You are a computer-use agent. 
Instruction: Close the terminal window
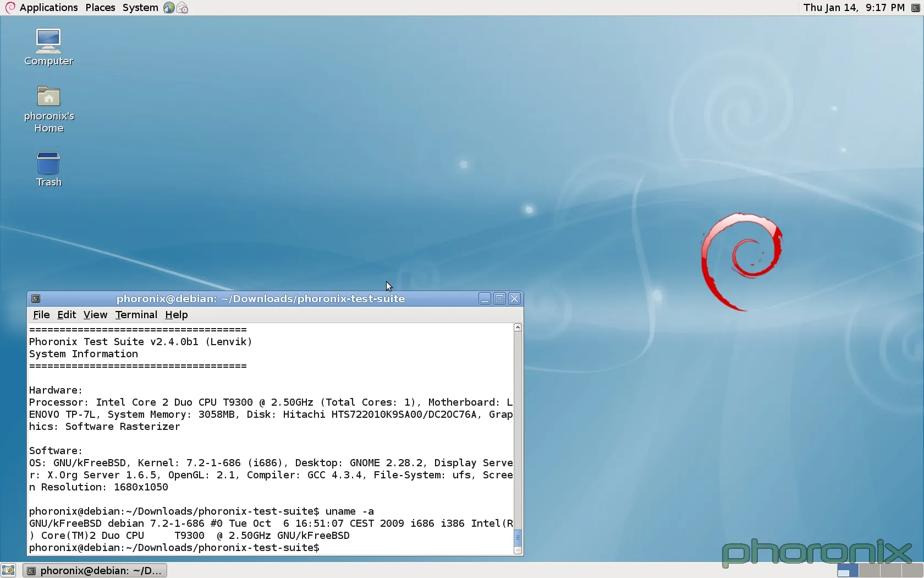[514, 299]
